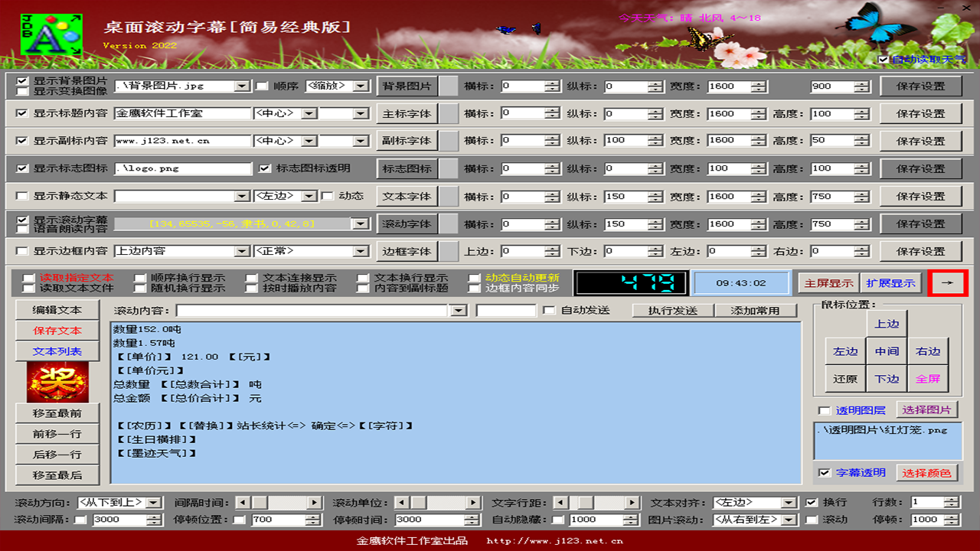Click the red 奖 award image icon
Image resolution: width=980 pixels, height=551 pixels.
(x=57, y=382)
